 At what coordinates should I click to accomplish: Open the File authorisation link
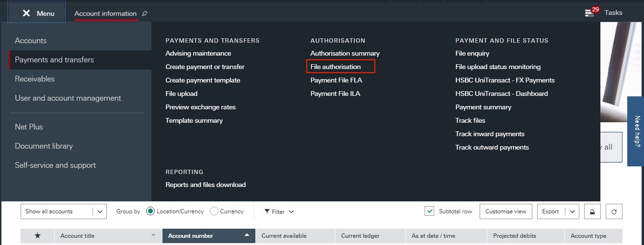tap(335, 67)
